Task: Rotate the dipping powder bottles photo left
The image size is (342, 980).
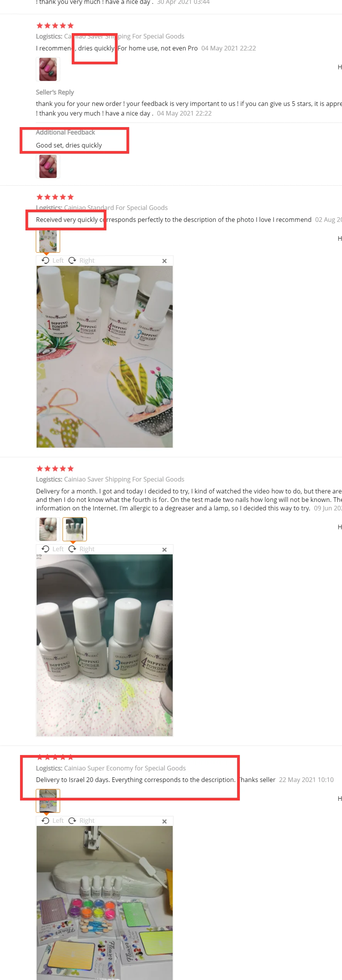Action: tap(52, 260)
